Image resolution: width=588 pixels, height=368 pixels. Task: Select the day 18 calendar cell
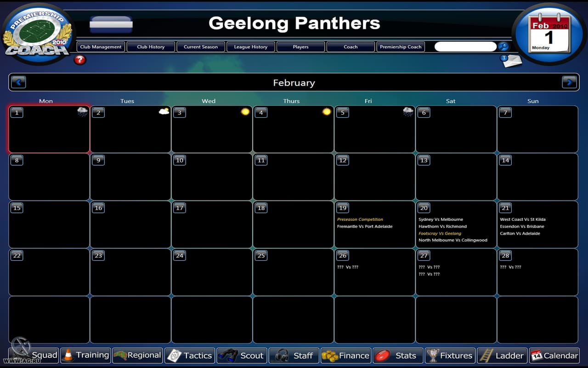click(293, 224)
